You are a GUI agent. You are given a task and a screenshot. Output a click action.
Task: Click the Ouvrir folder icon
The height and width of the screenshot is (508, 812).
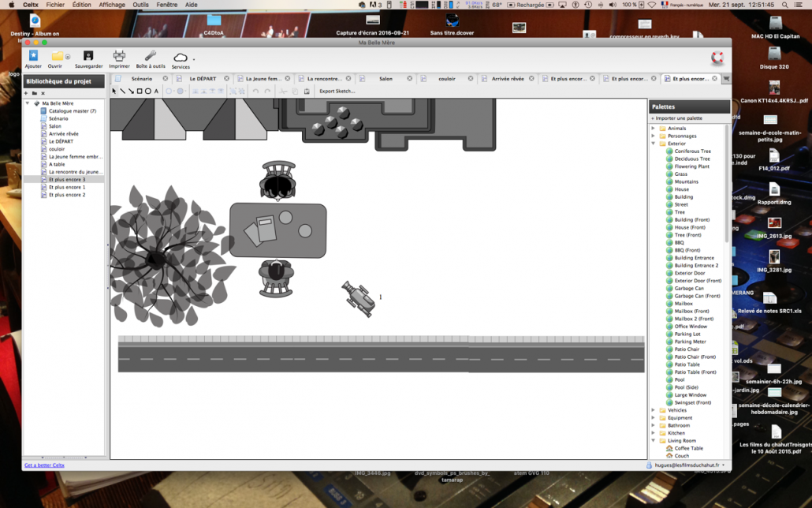[x=57, y=55]
